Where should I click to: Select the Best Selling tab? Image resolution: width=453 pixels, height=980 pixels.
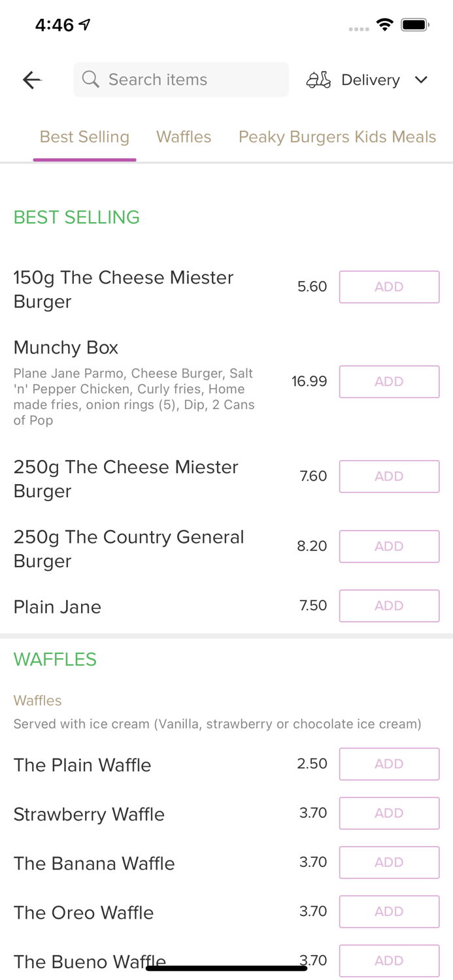pos(84,137)
